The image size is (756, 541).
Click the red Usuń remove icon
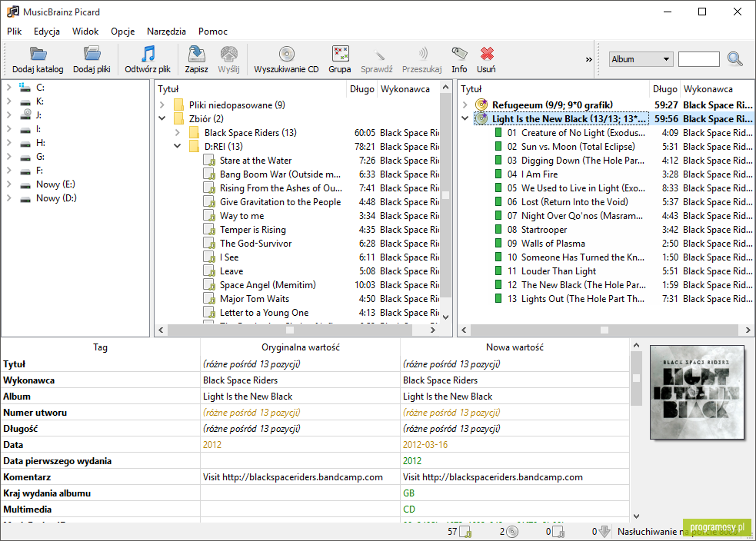click(x=487, y=54)
